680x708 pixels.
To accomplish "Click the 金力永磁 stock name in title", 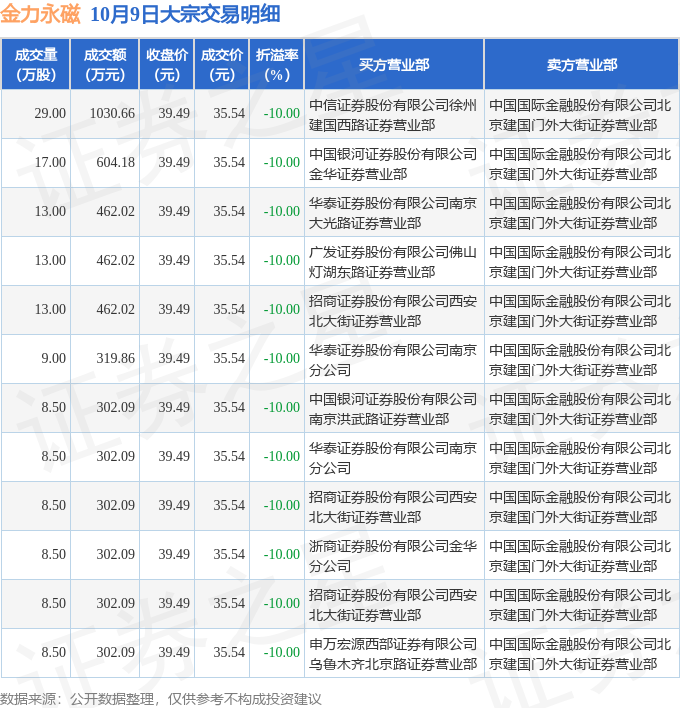I will coord(40,14).
